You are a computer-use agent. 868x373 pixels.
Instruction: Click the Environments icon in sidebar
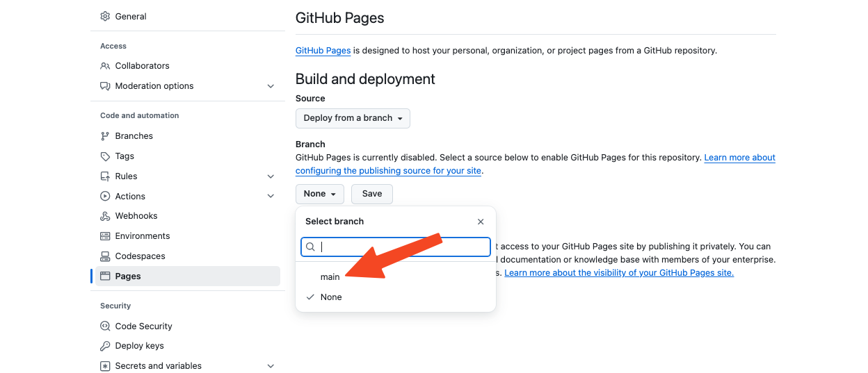click(105, 236)
